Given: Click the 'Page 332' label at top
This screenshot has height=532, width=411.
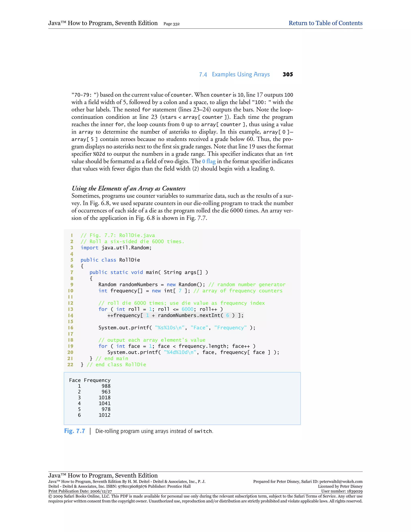Looking at the screenshot, I should pos(171,24).
